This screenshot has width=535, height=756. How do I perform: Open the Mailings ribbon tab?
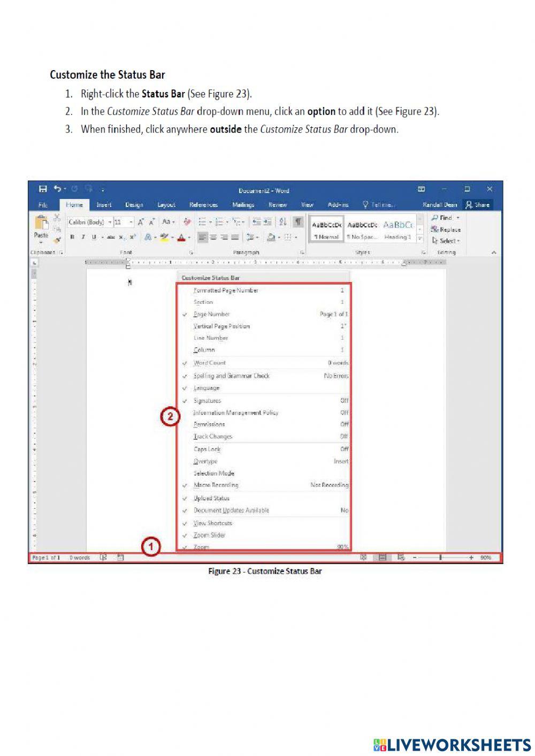tap(243, 204)
